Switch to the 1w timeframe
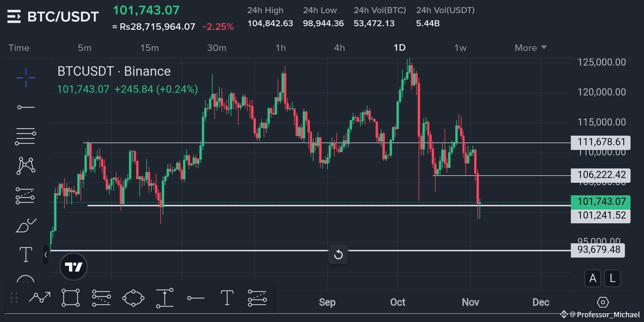 coord(460,48)
